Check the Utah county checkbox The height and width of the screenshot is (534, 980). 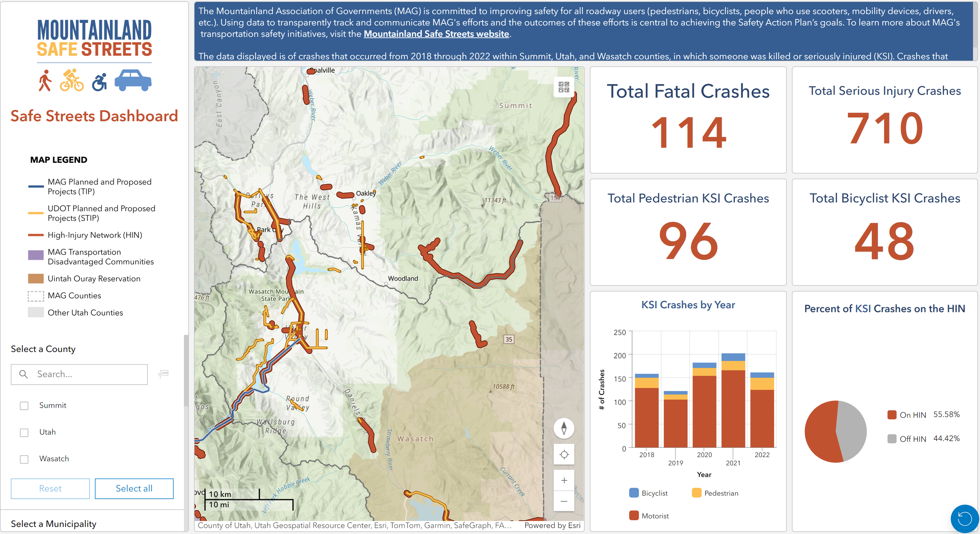click(24, 432)
